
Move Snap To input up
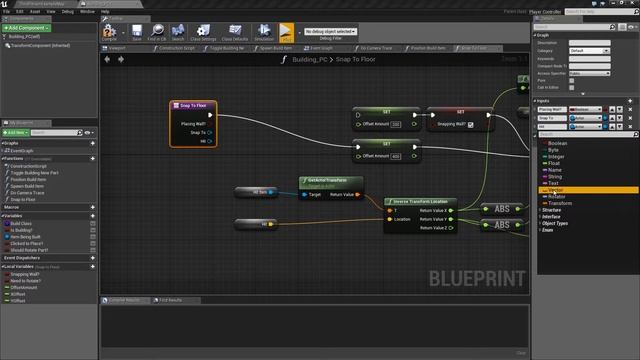(x=612, y=118)
